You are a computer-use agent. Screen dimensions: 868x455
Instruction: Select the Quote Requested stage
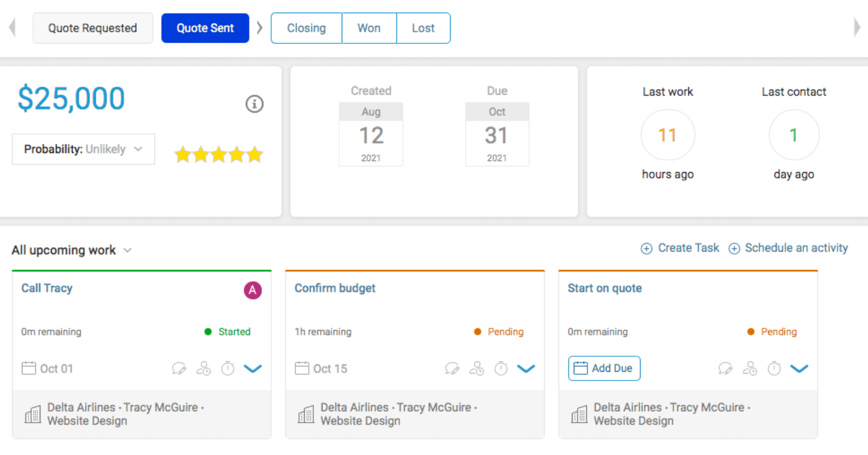point(92,28)
